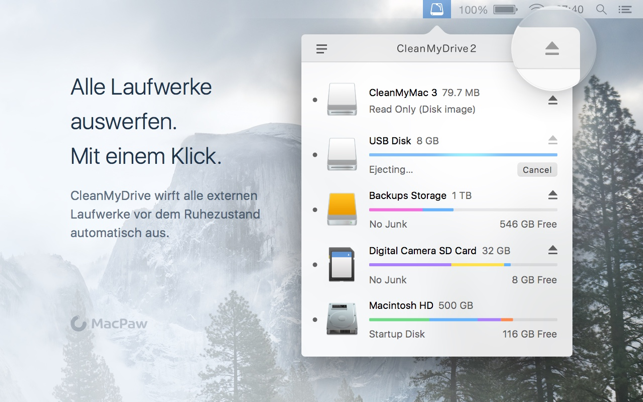Click the magnified Eject All button
Screen dimensions: 643x402
point(552,49)
